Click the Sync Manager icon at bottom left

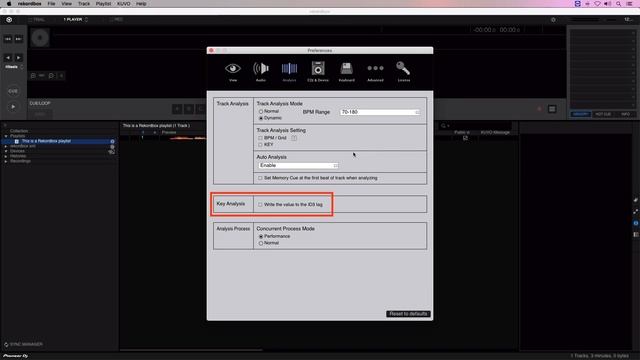coord(6,344)
